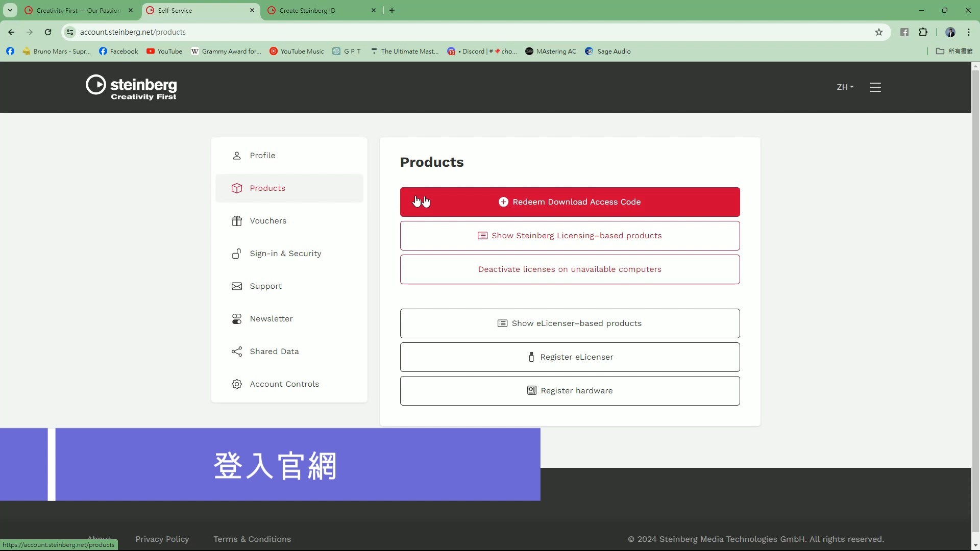Image resolution: width=980 pixels, height=551 pixels.
Task: Click the Newsletter toggle icon
Action: coord(236,319)
